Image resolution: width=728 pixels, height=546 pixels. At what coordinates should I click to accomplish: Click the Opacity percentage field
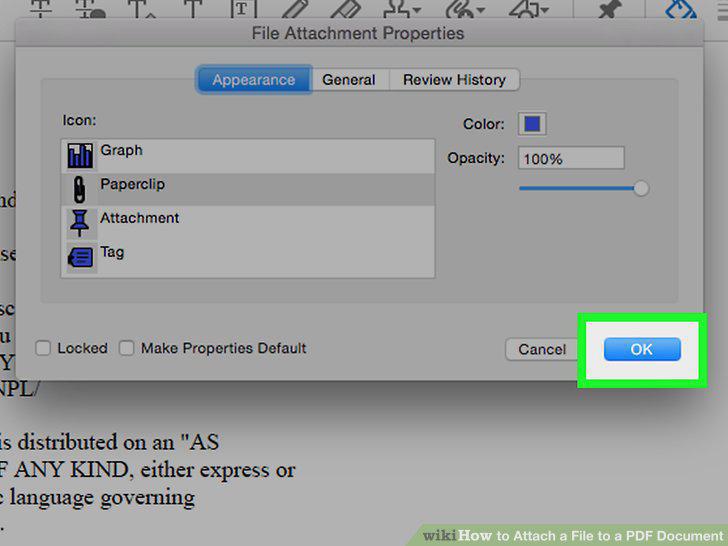tap(571, 159)
